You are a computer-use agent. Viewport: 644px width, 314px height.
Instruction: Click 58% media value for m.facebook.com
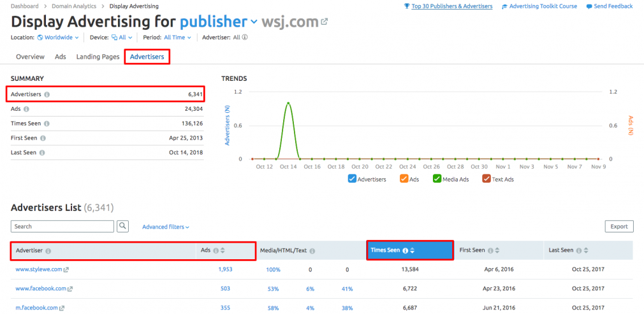coord(273,308)
